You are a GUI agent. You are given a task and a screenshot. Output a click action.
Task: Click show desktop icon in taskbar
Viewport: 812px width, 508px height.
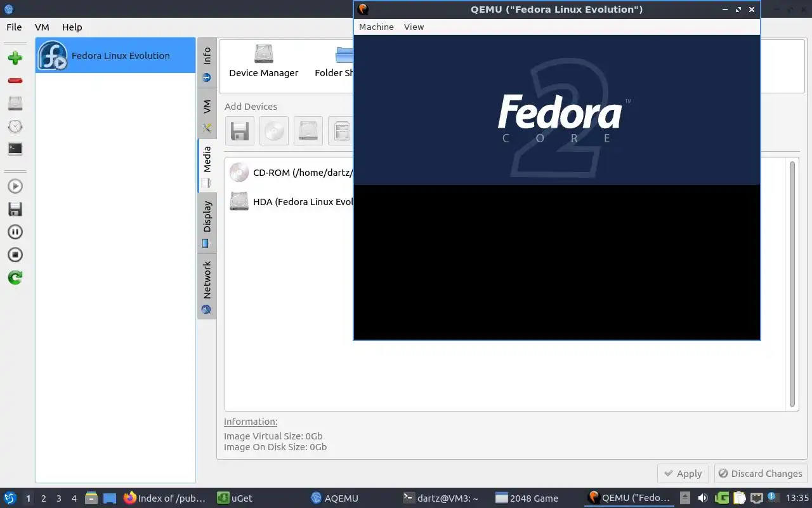(109, 498)
